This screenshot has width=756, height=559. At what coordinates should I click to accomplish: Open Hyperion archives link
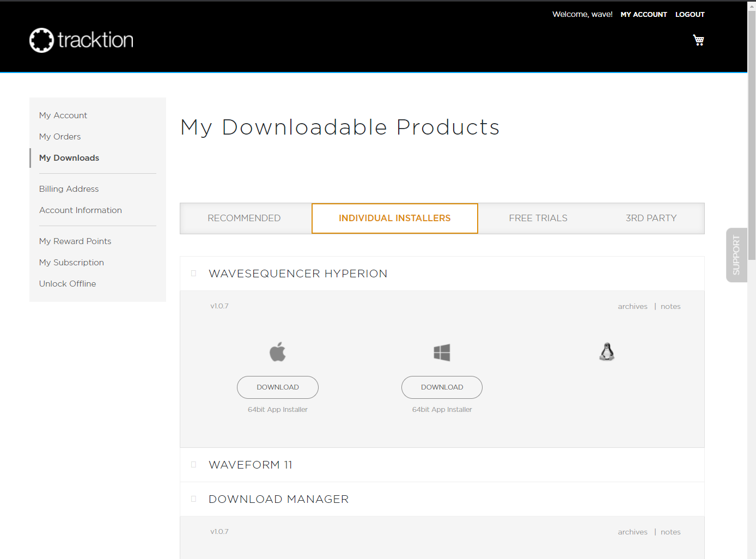pos(632,307)
